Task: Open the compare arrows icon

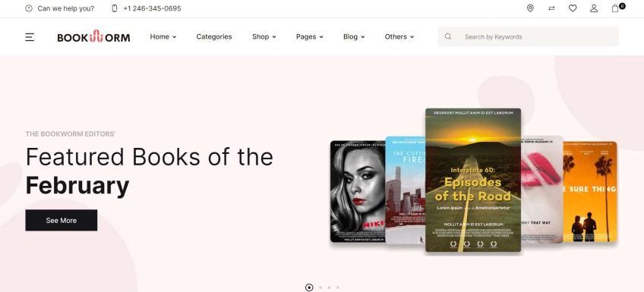Action: coord(551,8)
